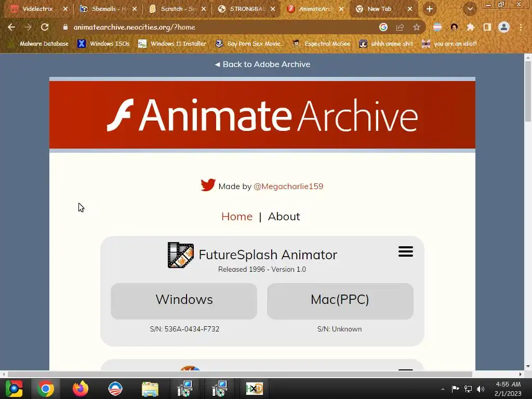This screenshot has height=399, width=532.
Task: Close the New Tab tab
Action: [x=410, y=9]
